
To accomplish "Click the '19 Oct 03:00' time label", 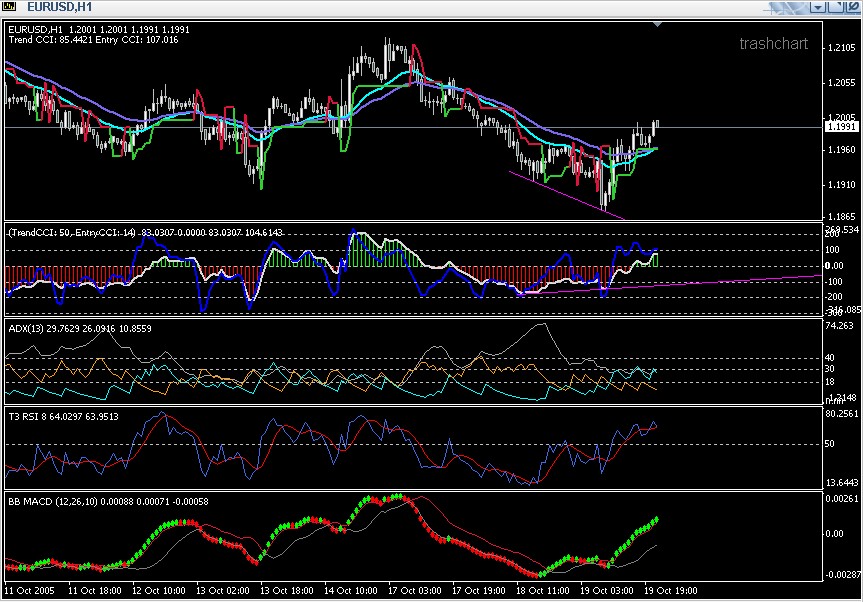I will pos(607,591).
